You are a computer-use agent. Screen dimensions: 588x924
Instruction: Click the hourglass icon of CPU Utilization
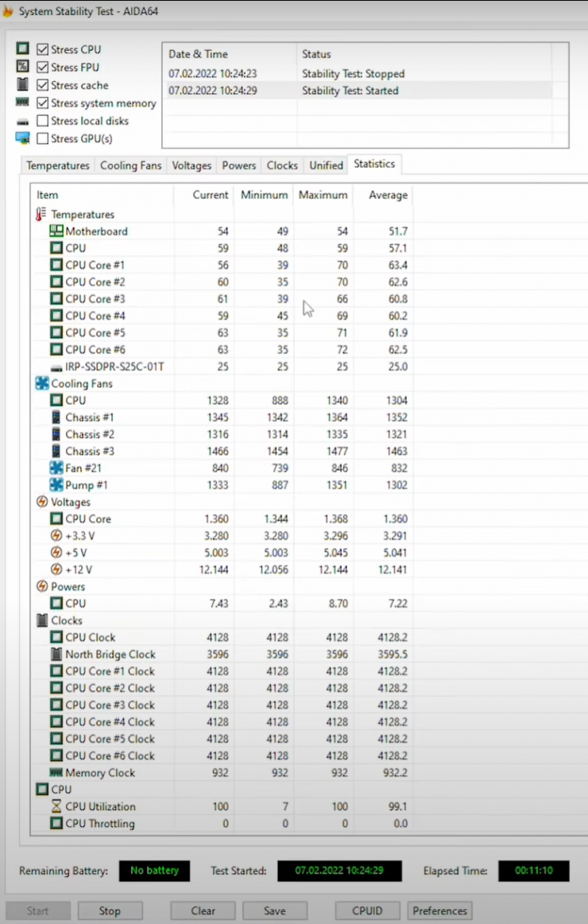click(56, 806)
